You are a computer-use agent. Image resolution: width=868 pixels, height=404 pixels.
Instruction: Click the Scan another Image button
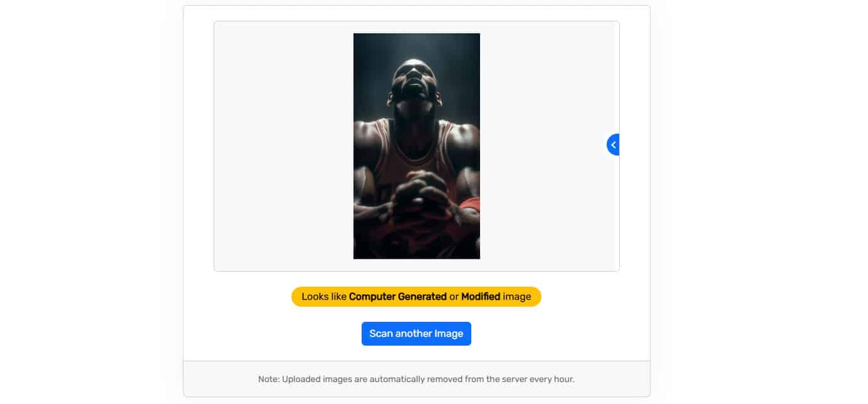416,334
